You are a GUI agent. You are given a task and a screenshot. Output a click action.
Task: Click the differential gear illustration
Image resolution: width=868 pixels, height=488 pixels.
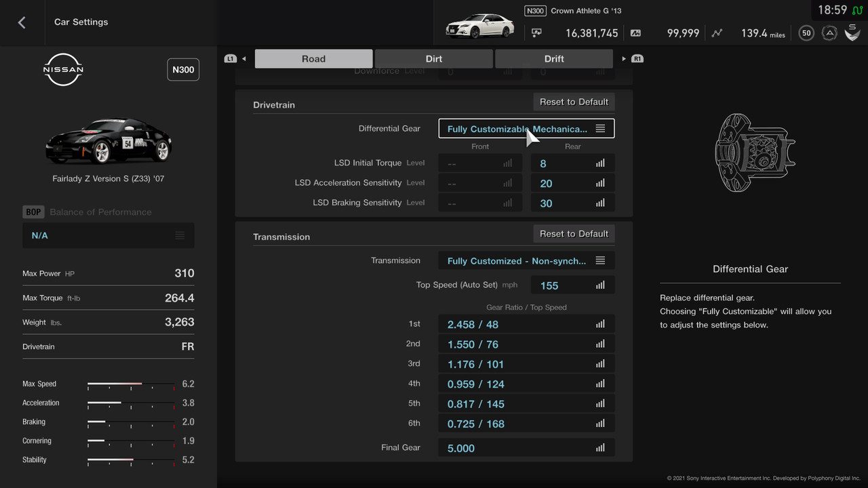tap(754, 152)
